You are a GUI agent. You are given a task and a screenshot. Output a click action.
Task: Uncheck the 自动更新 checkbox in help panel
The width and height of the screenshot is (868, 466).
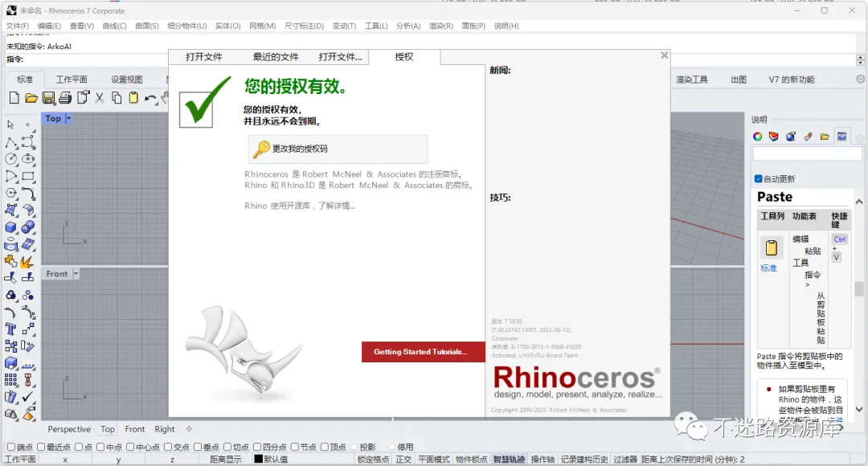click(x=759, y=178)
